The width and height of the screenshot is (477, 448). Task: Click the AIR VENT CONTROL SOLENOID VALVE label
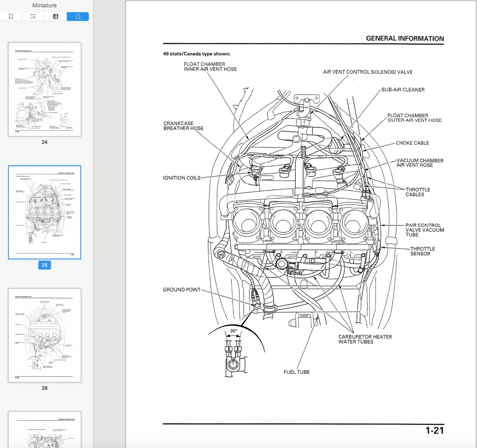pos(368,72)
